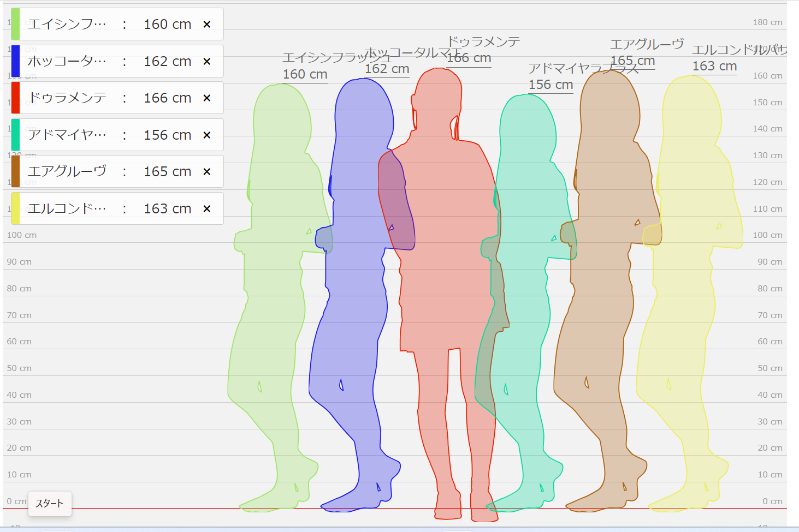
Task: Click the 156 cm value in the list
Action: (168, 135)
